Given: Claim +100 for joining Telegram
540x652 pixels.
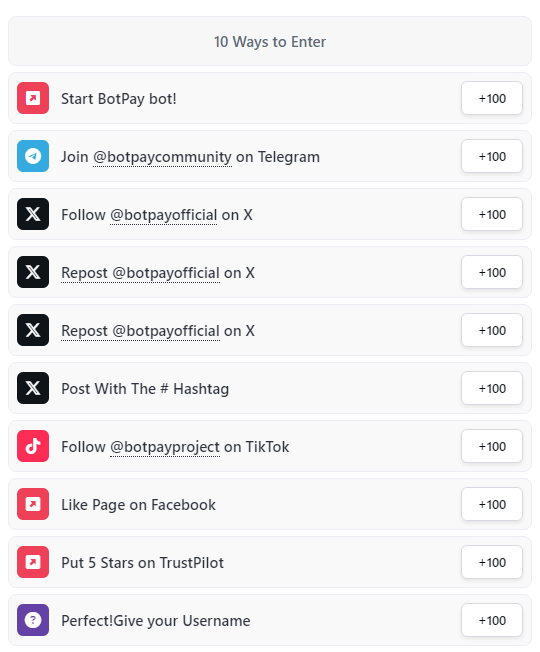Looking at the screenshot, I should pyautogui.click(x=492, y=156).
